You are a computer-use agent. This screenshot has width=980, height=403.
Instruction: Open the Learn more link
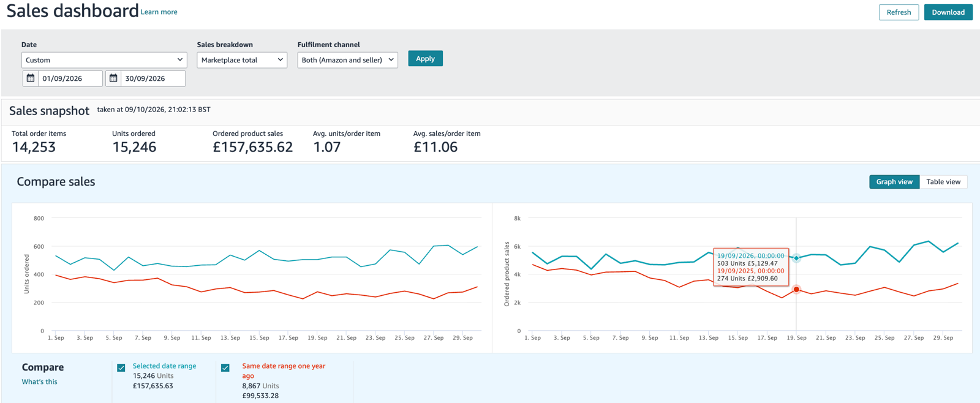[x=159, y=12]
